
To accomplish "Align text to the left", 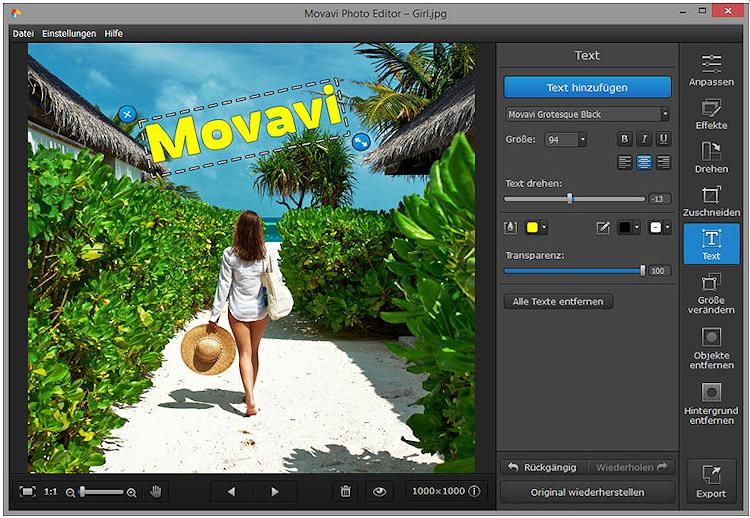I will (x=625, y=163).
